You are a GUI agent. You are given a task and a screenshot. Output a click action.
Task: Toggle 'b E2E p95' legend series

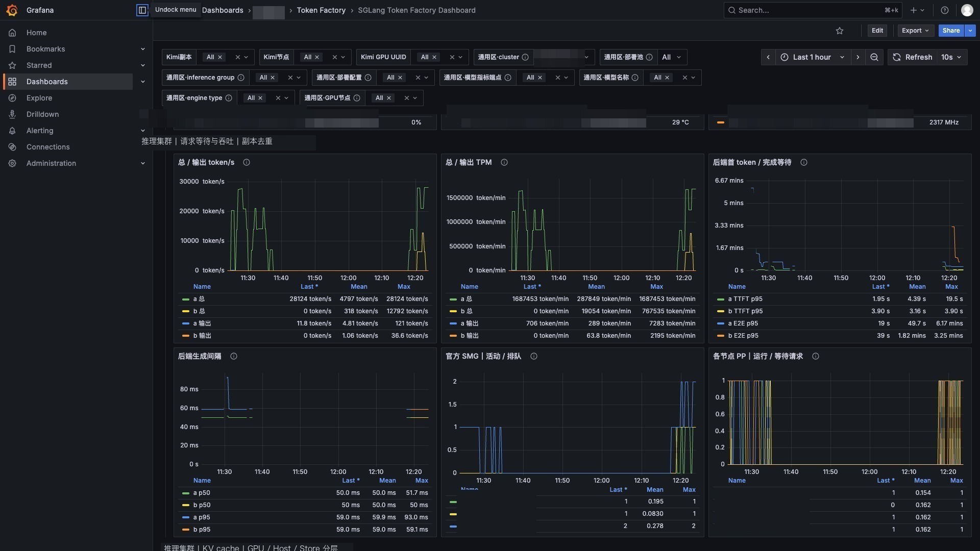tap(743, 336)
